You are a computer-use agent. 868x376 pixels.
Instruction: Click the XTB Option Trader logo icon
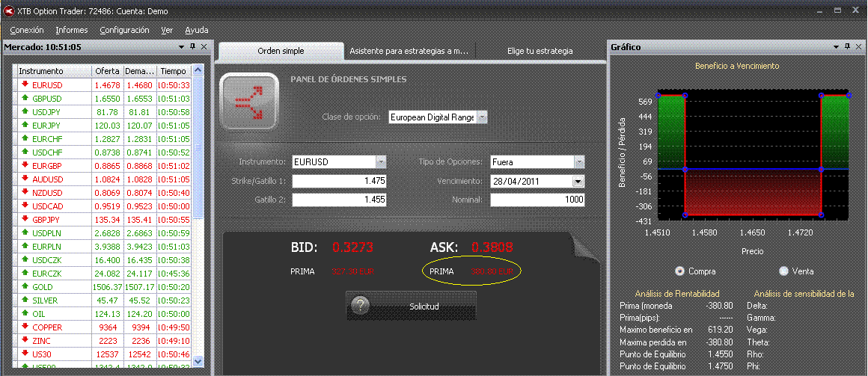coord(8,10)
